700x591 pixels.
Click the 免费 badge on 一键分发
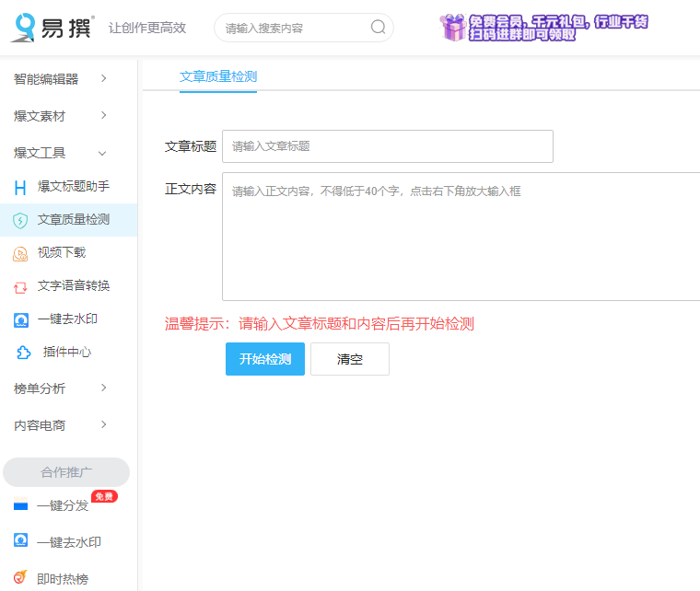(104, 496)
